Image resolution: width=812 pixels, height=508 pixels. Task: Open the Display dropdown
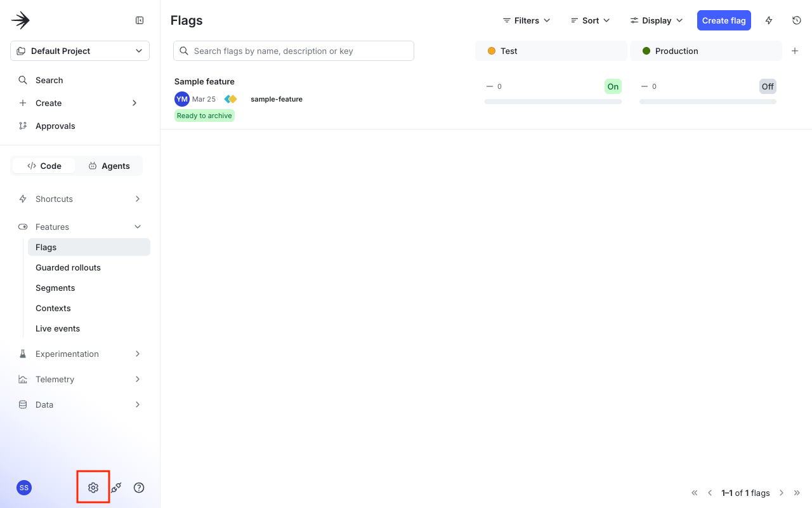point(657,20)
